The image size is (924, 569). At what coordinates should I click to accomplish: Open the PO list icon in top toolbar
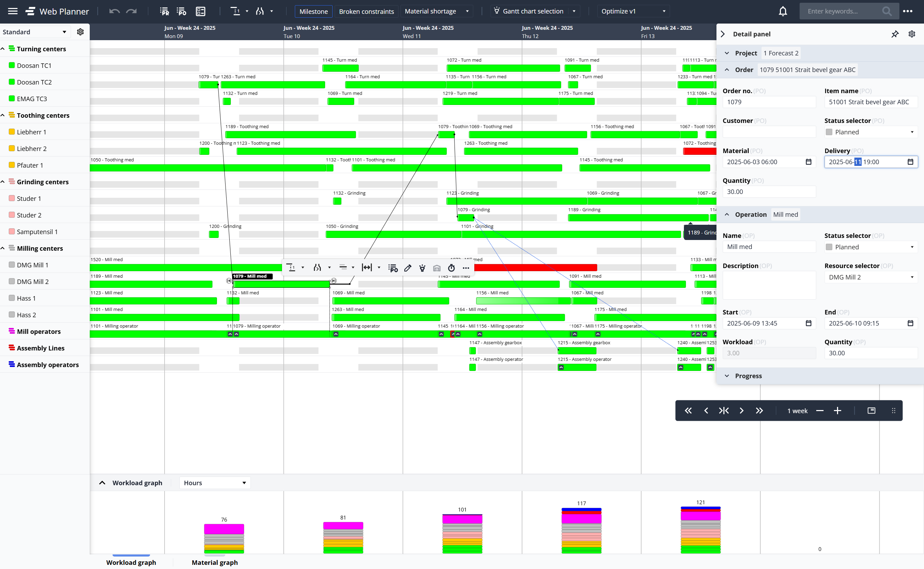pos(182,11)
